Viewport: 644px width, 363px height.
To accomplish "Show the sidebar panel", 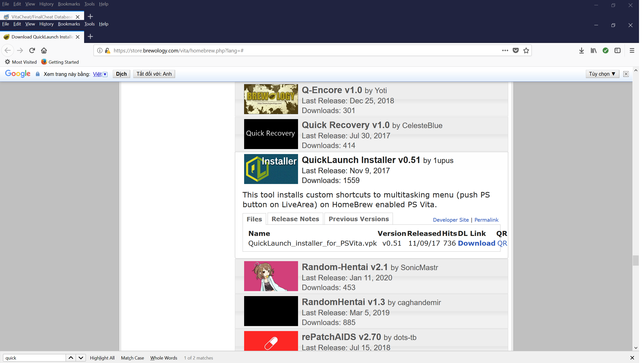I will 618,50.
